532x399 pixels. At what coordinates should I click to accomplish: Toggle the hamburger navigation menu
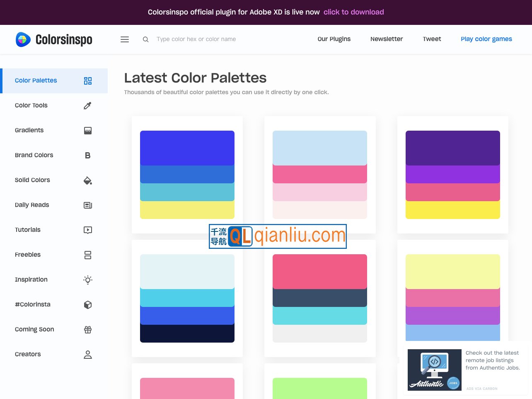click(x=124, y=39)
